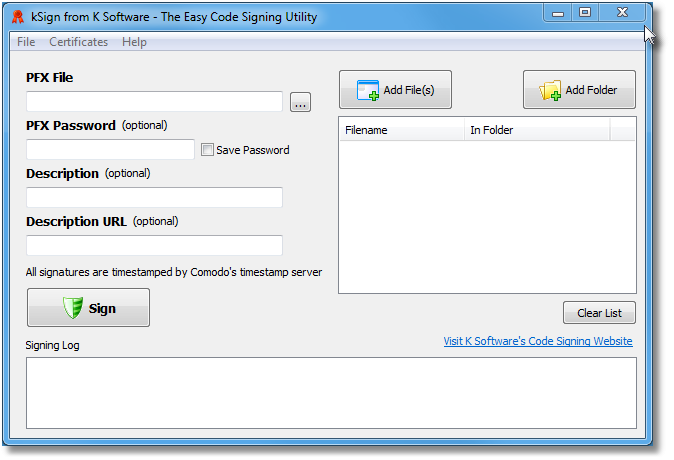
Task: Click the Add Folder yellow folder icon
Action: 550,90
